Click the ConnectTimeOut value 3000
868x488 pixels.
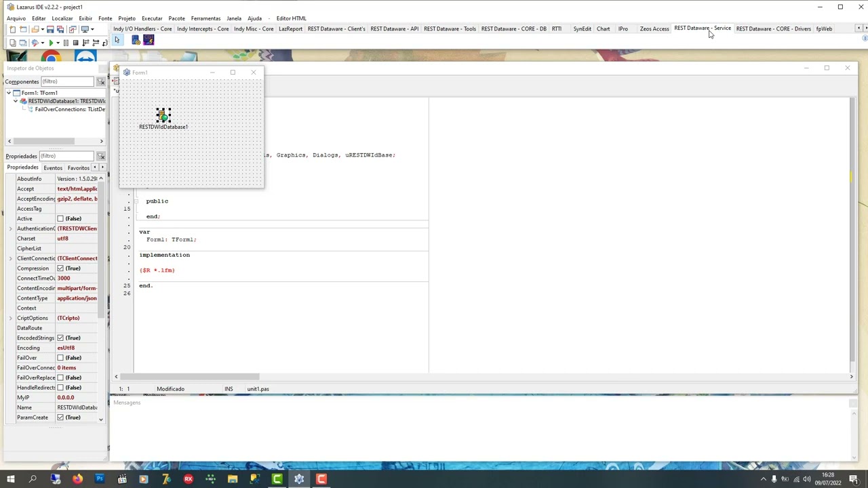click(77, 278)
